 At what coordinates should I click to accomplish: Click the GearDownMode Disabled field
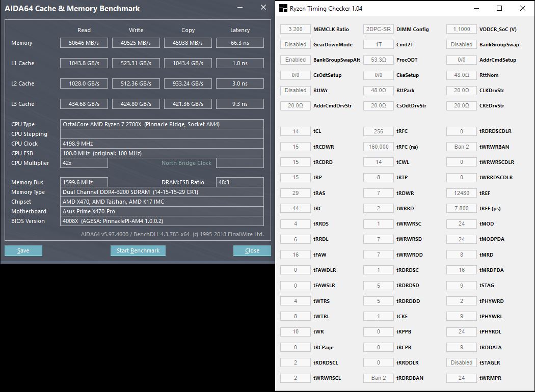point(296,44)
